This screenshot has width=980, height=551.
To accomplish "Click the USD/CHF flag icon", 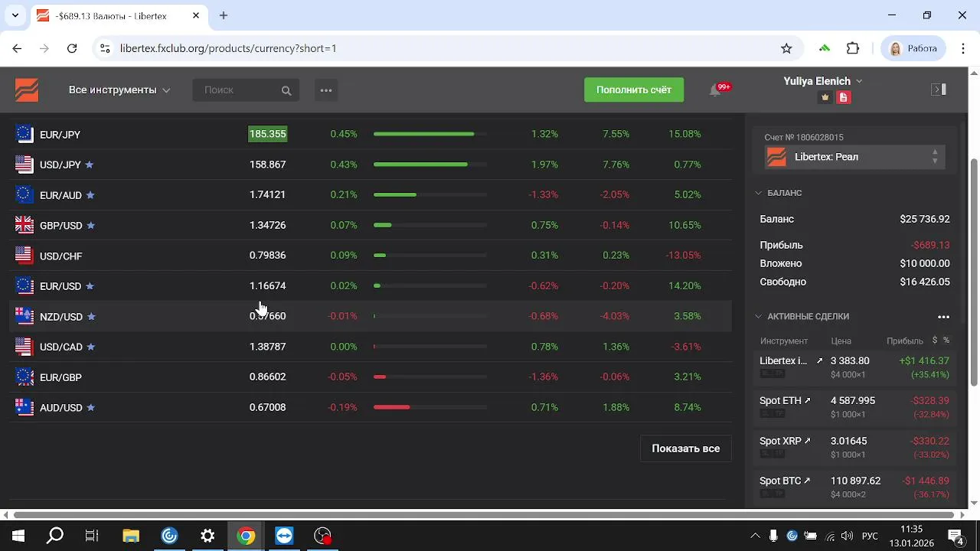I will point(24,256).
